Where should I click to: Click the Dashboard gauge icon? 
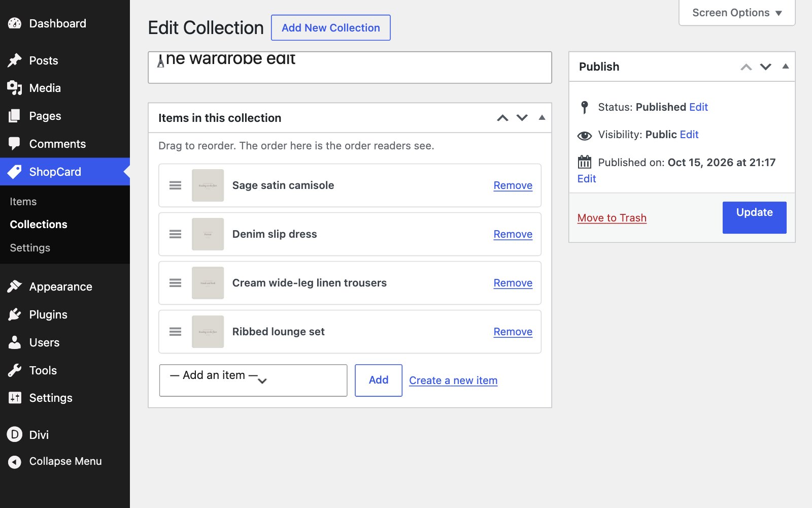[x=15, y=23]
